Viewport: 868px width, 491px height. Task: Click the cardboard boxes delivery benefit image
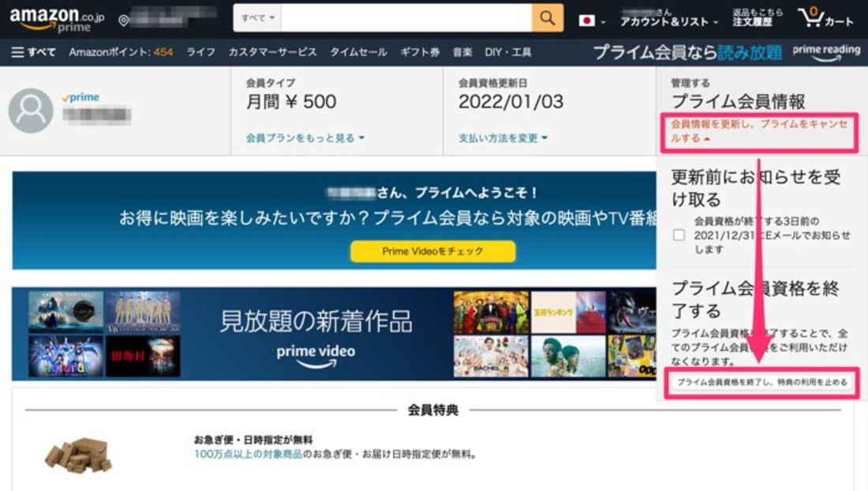pos(79,455)
